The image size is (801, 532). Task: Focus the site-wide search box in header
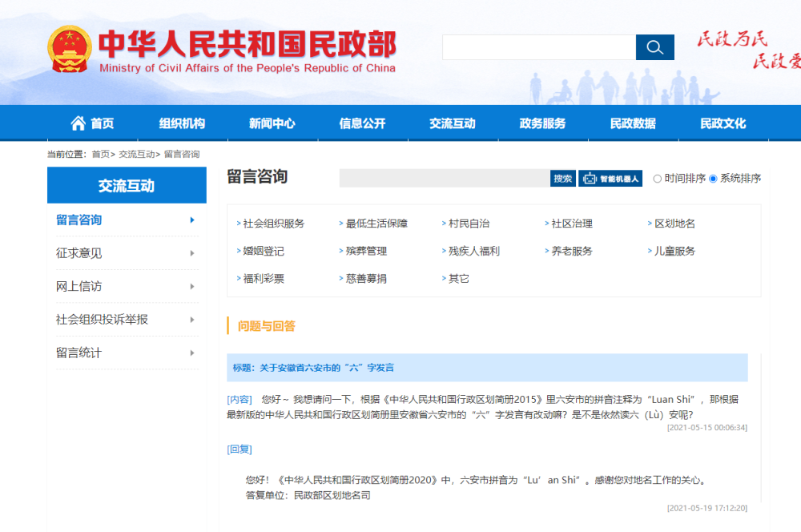pyautogui.click(x=538, y=47)
